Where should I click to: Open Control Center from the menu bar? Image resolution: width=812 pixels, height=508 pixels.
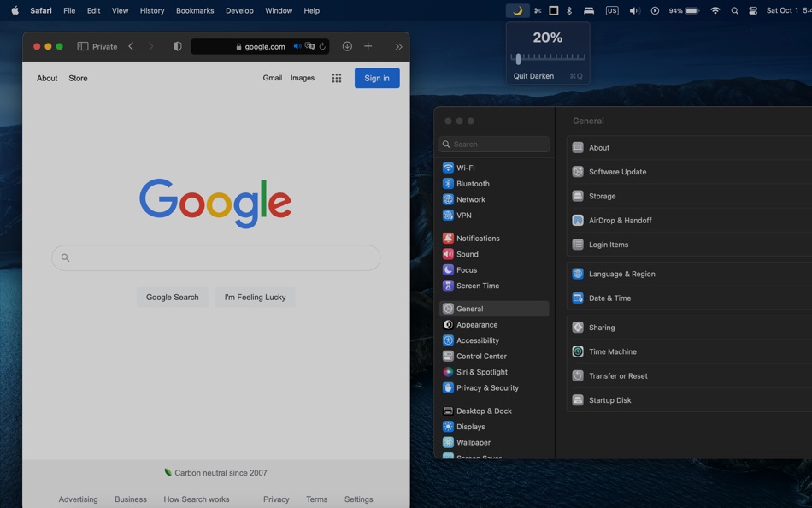point(753,10)
